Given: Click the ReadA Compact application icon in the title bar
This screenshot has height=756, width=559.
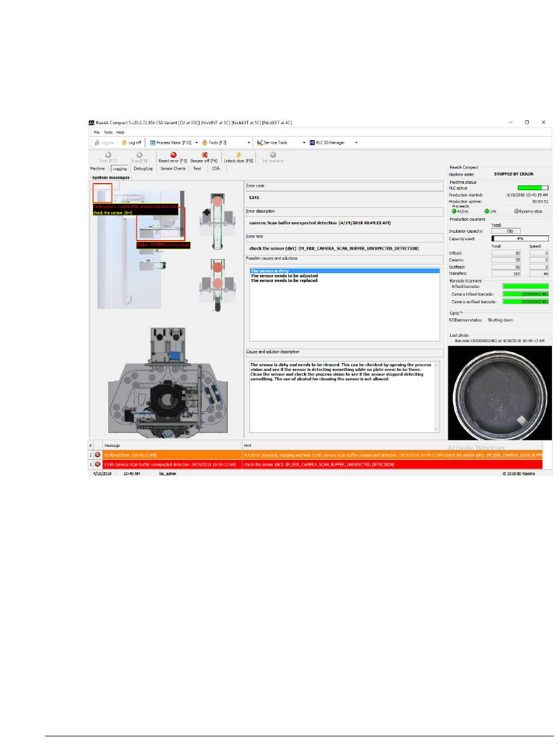Looking at the screenshot, I should pos(91,122).
